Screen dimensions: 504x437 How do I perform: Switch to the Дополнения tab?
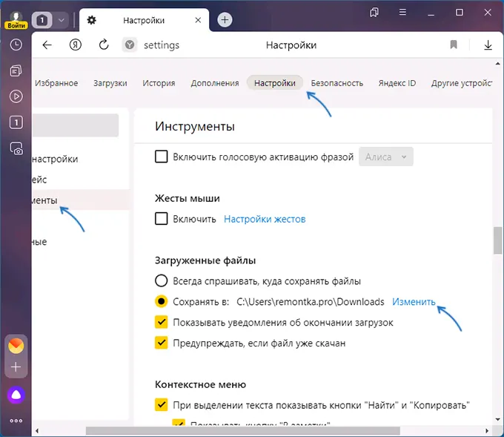(215, 83)
